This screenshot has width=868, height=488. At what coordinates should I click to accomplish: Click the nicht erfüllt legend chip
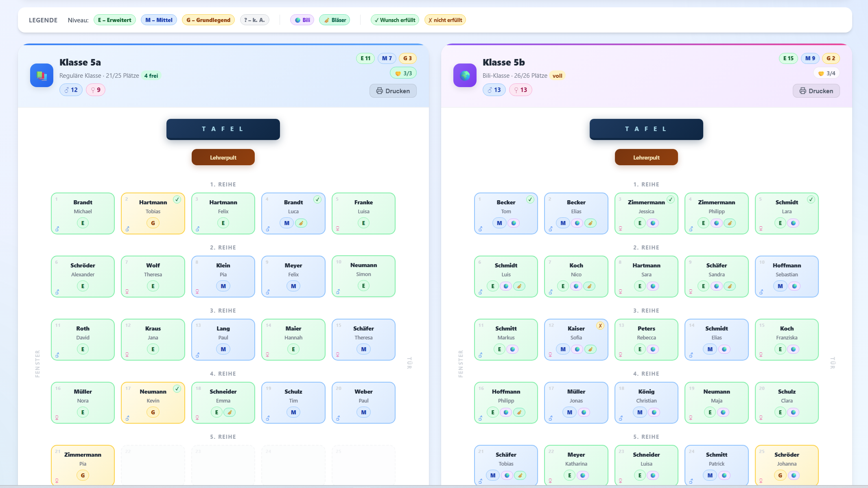pos(445,20)
